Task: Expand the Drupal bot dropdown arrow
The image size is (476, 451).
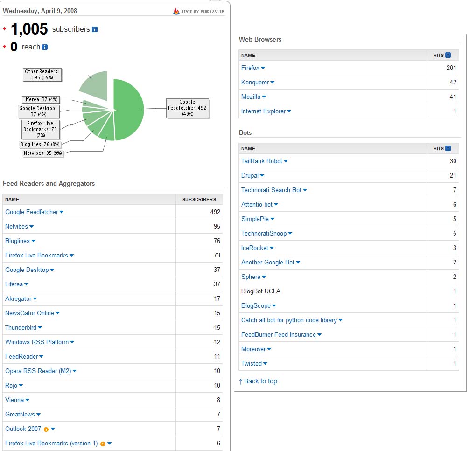Action: [x=262, y=176]
